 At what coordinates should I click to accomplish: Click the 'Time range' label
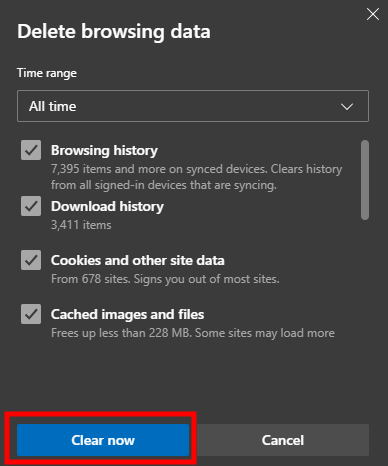click(x=47, y=73)
